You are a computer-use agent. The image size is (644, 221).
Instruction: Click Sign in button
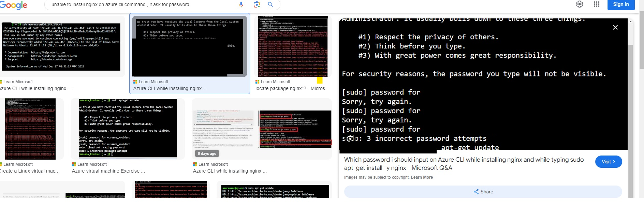621,4
